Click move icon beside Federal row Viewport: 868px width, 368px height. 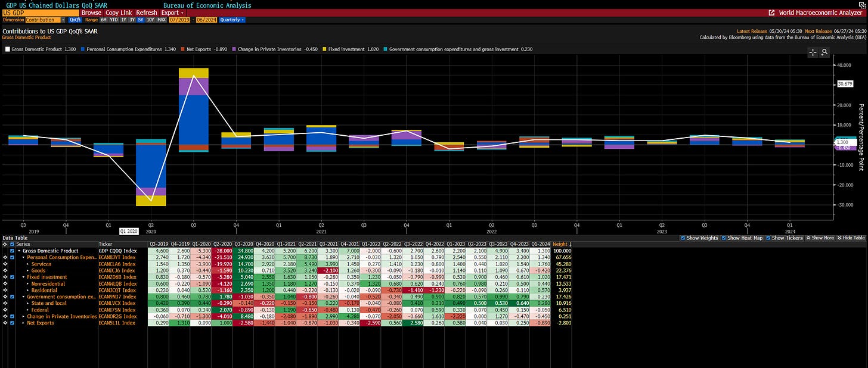5,310
